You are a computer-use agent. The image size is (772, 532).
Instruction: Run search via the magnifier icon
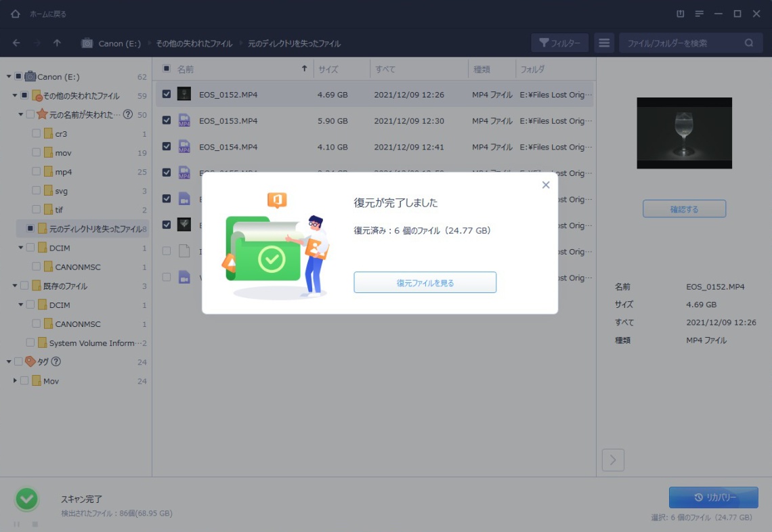749,43
